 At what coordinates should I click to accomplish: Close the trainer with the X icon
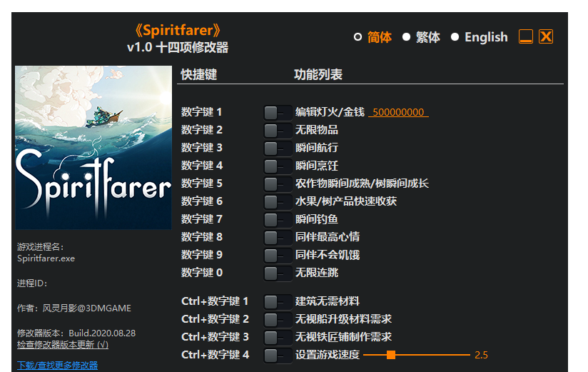point(546,36)
